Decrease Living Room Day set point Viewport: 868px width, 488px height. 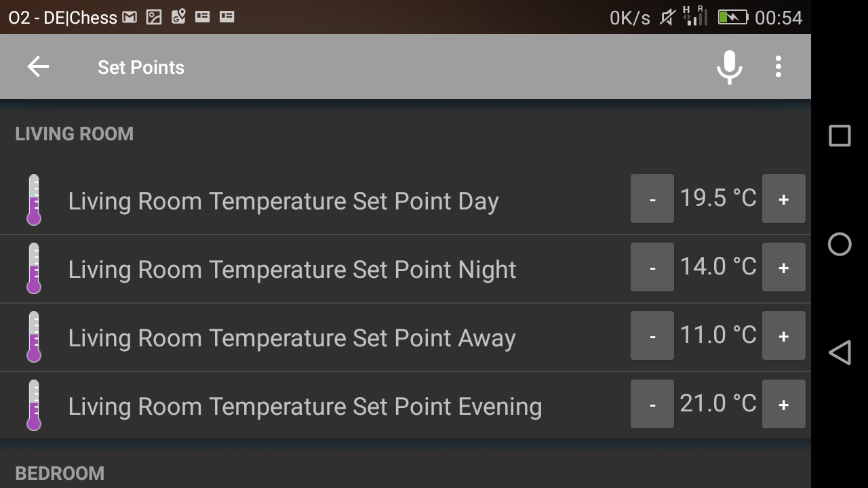(x=652, y=199)
